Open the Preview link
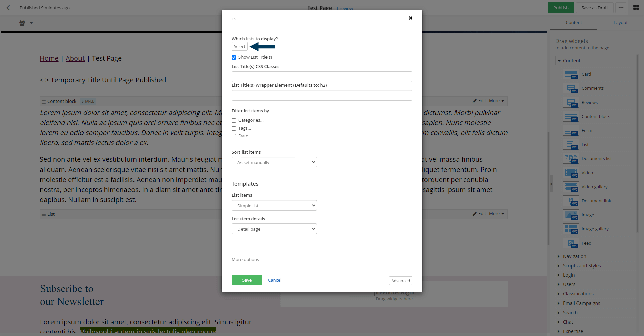This screenshot has width=644, height=336. pyautogui.click(x=345, y=8)
